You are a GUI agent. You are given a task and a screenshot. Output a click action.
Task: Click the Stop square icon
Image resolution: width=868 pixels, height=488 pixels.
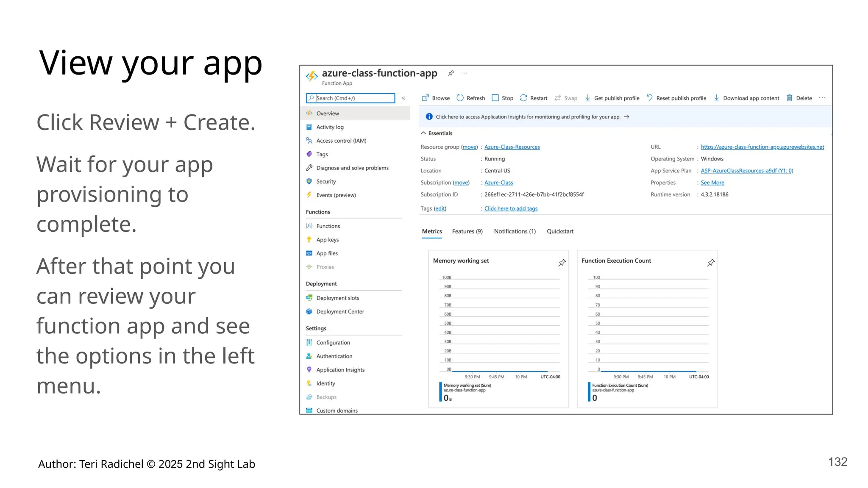[x=495, y=98]
